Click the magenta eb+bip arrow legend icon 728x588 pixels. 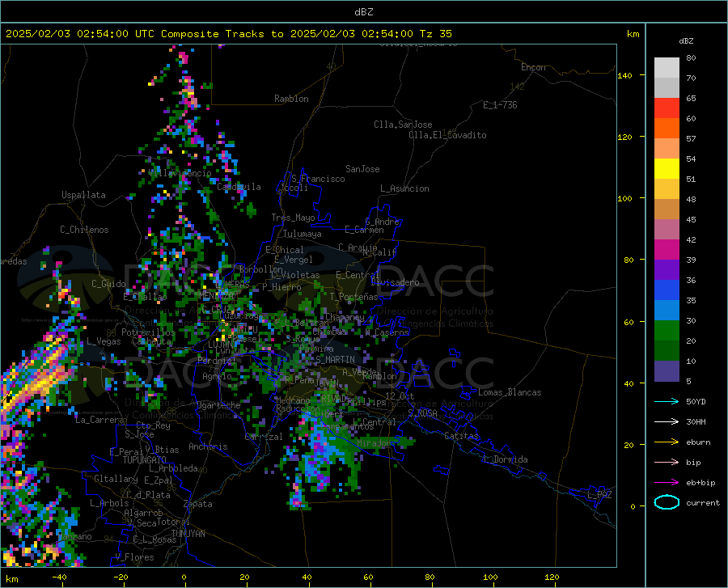tap(667, 483)
